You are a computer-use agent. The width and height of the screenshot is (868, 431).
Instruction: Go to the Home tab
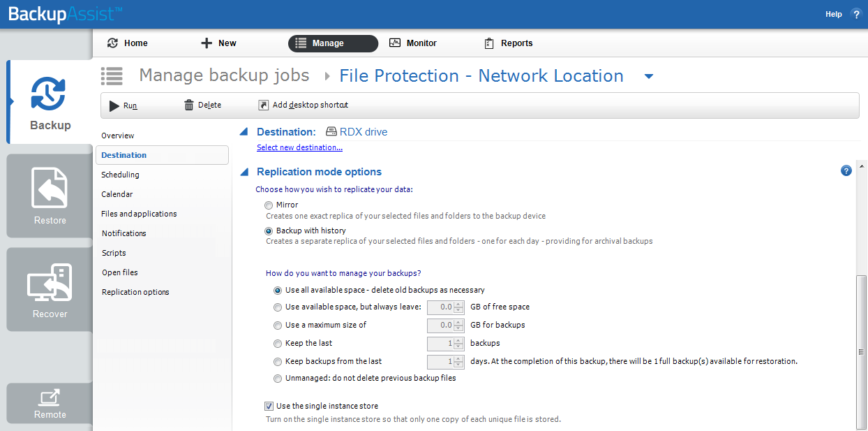(x=127, y=43)
